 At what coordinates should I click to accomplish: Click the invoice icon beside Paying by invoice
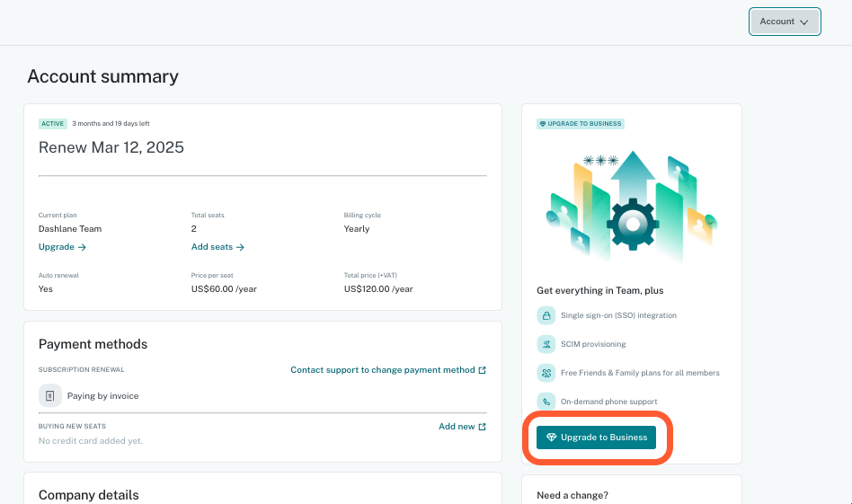point(50,395)
